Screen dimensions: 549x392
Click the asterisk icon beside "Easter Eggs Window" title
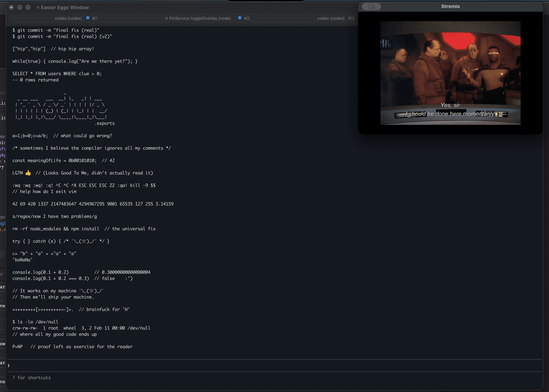38,7
